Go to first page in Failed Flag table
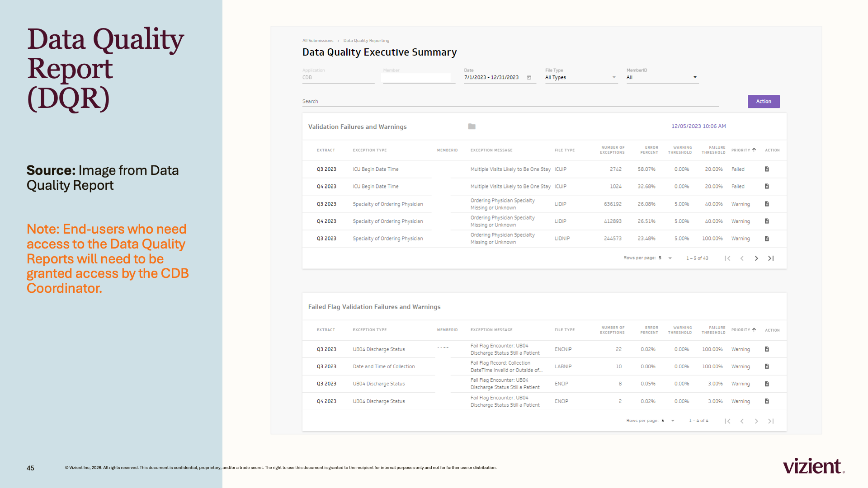 click(x=727, y=421)
